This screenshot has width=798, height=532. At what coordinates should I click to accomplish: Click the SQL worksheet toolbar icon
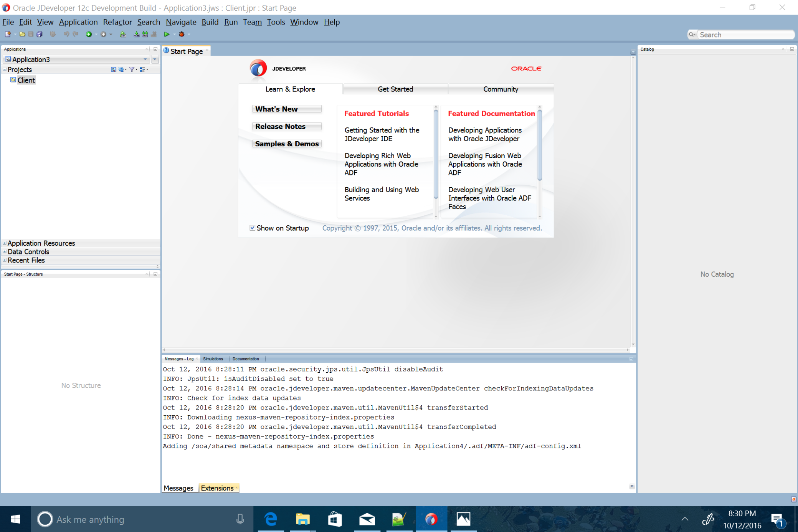point(123,35)
